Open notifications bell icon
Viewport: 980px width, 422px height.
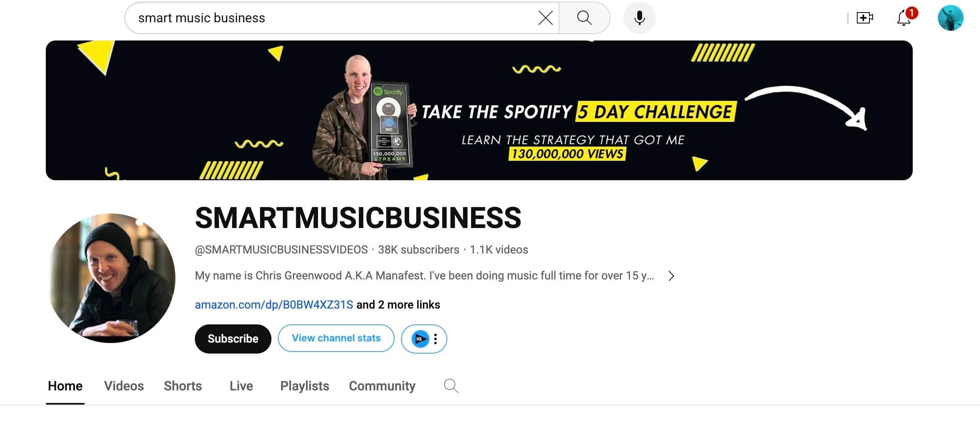904,18
